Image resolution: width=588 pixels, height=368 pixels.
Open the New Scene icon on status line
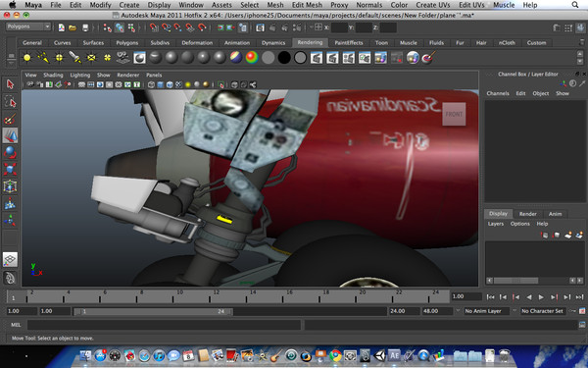pos(61,27)
